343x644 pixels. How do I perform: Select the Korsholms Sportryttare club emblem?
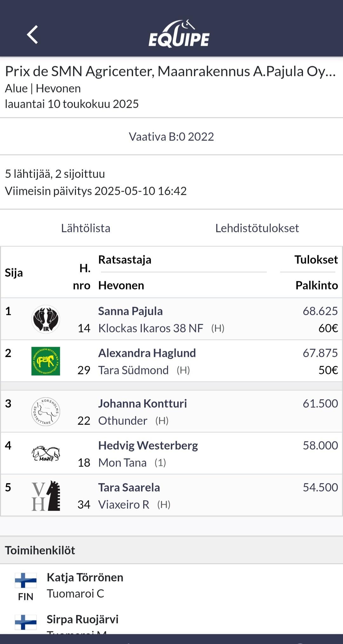coord(46,411)
